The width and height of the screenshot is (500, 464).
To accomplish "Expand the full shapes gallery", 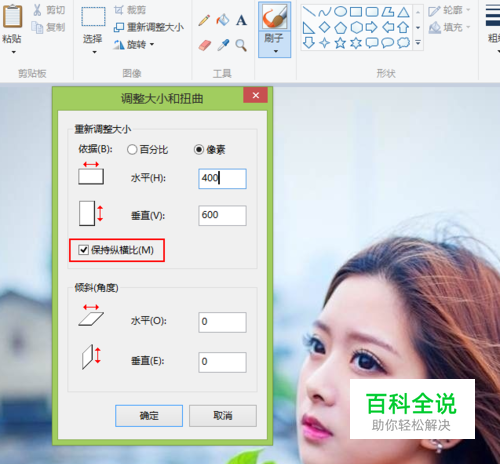I will click(x=418, y=43).
